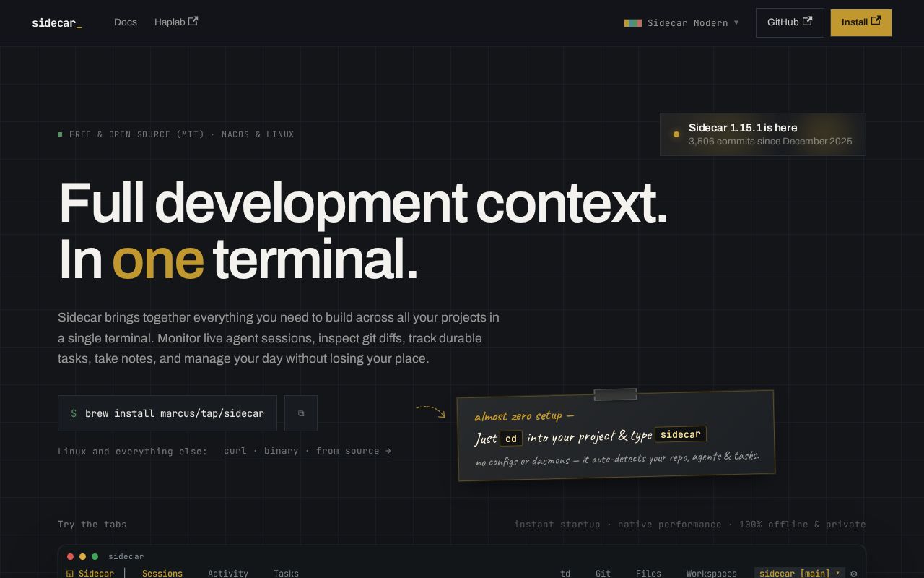Click the 'almost zero setup' handwritten note
This screenshot has width=924, height=578.
pos(524,416)
